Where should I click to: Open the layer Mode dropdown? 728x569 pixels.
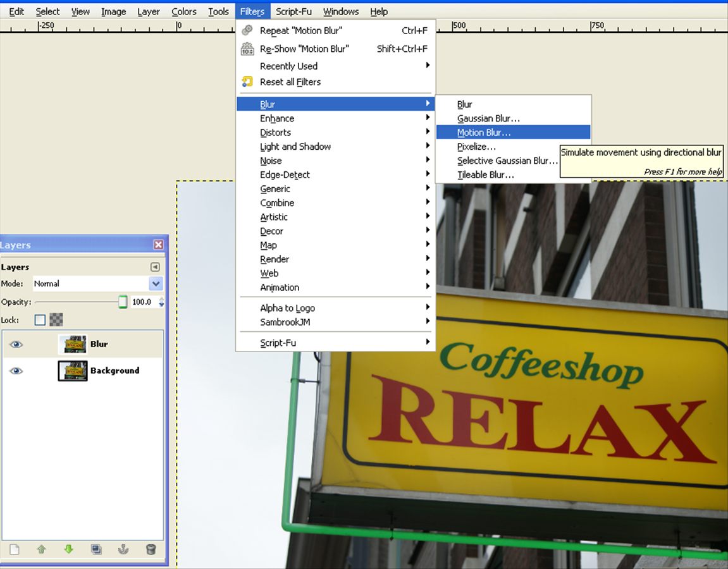[97, 284]
